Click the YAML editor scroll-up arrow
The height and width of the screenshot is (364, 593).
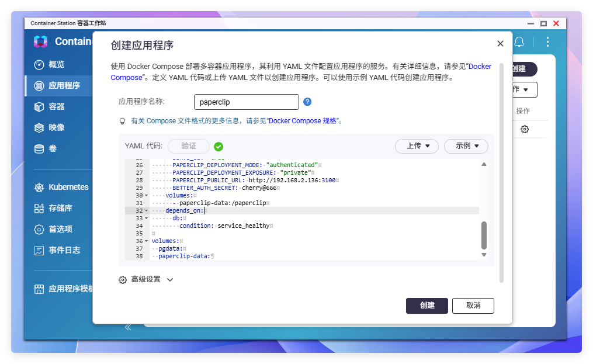pos(484,164)
